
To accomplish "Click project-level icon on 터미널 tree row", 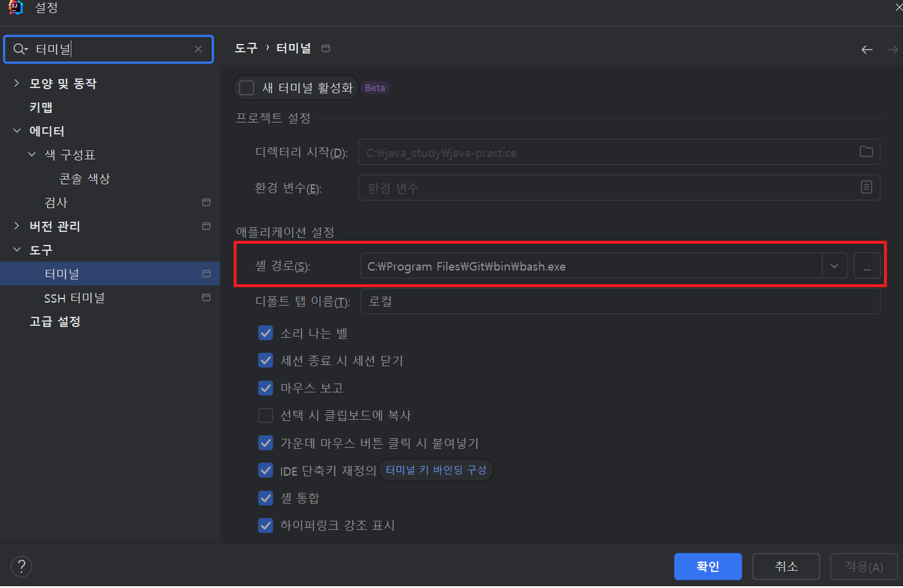I will pyautogui.click(x=206, y=273).
